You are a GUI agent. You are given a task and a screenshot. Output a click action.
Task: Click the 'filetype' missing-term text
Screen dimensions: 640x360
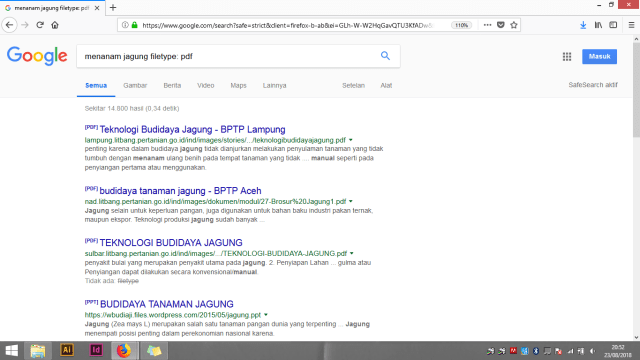tap(128, 281)
